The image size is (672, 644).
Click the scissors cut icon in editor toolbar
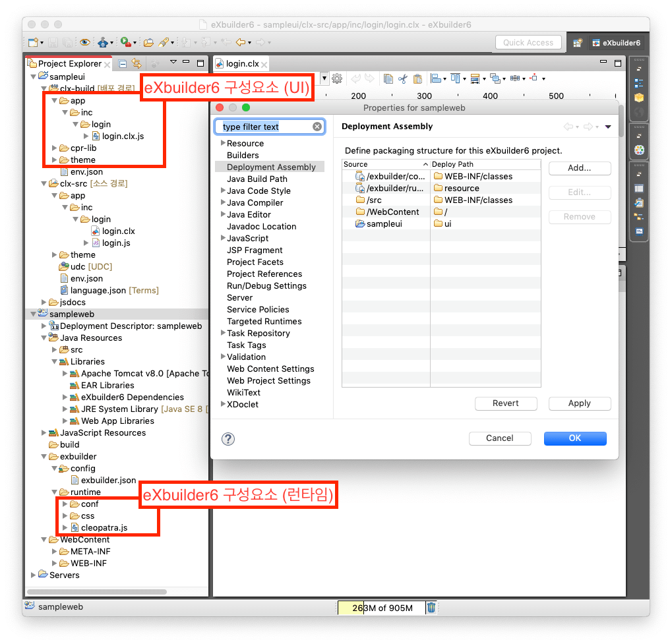402,79
